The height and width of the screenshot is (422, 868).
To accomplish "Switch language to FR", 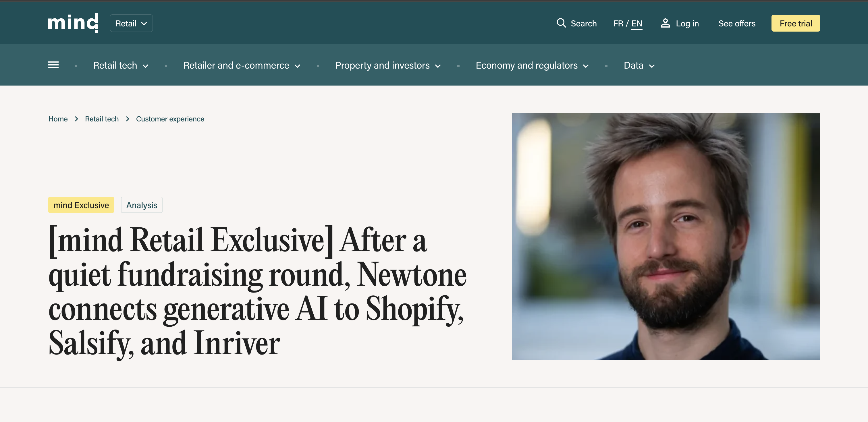I will point(618,23).
